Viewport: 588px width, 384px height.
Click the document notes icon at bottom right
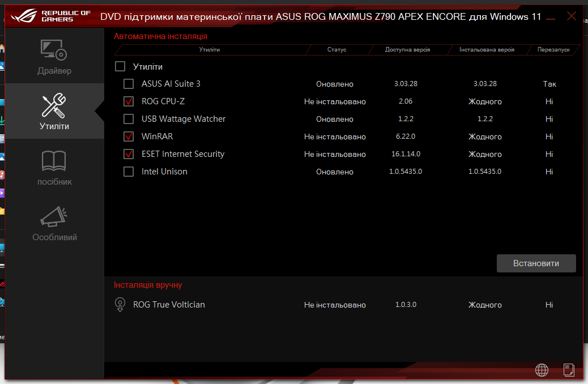pyautogui.click(x=568, y=370)
